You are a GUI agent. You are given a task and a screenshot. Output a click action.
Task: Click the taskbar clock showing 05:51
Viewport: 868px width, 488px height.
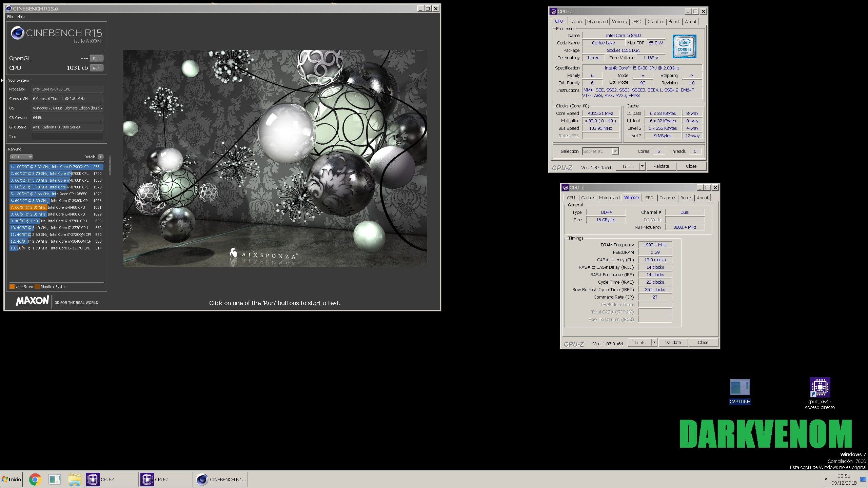[844, 479]
